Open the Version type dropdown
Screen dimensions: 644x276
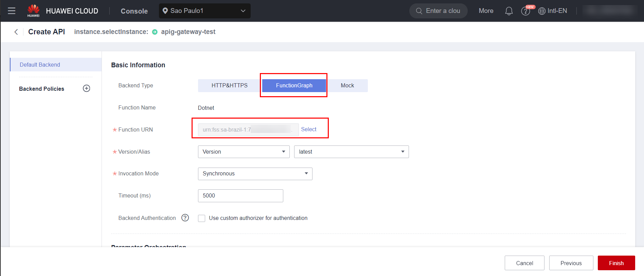[x=244, y=152]
